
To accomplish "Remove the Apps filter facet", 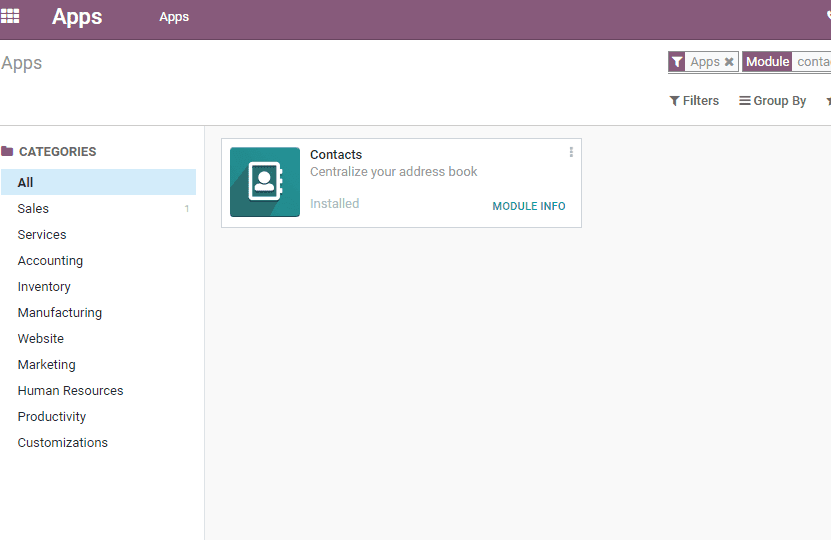I will pyautogui.click(x=729, y=61).
